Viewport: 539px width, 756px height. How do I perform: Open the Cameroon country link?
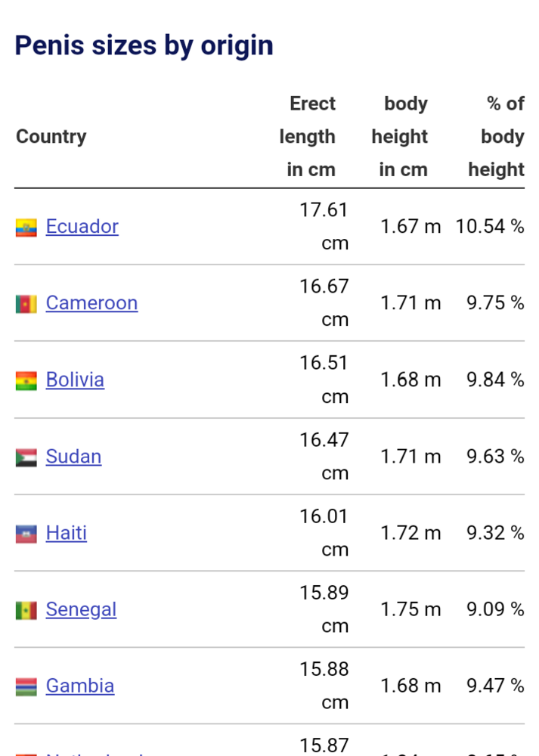tap(91, 303)
